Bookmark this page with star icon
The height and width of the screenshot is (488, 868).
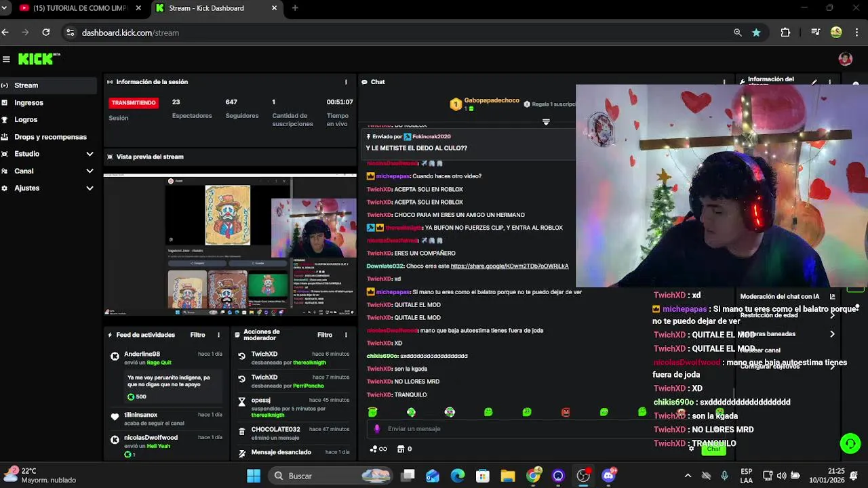click(x=756, y=32)
